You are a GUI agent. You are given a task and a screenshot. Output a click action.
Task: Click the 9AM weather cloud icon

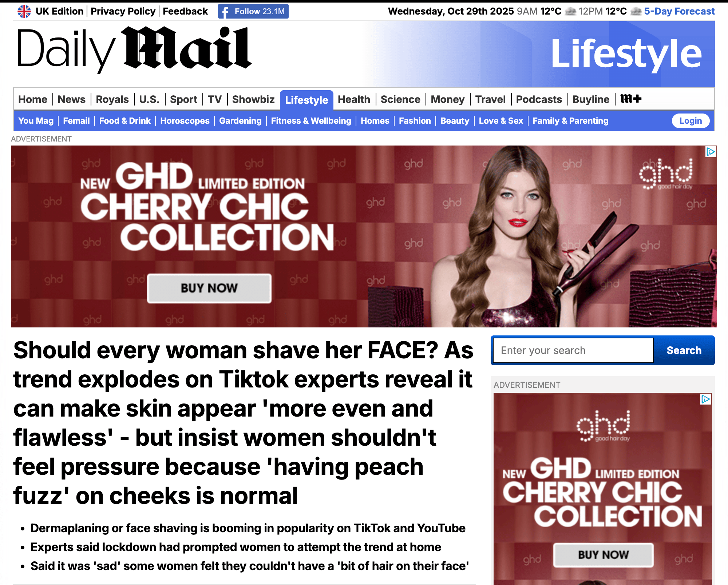pos(570,12)
